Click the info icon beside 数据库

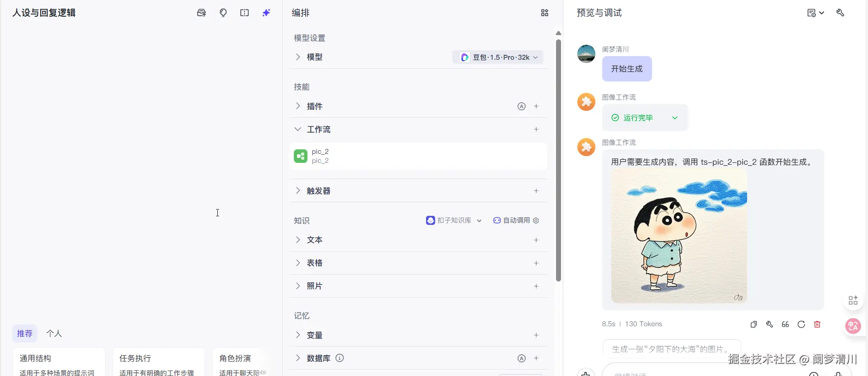(340, 358)
